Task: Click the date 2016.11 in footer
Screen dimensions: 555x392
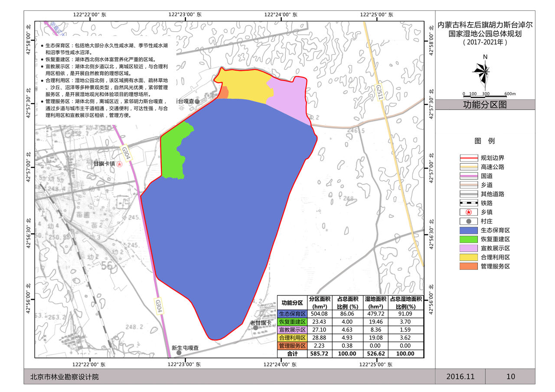Action: [460, 377]
